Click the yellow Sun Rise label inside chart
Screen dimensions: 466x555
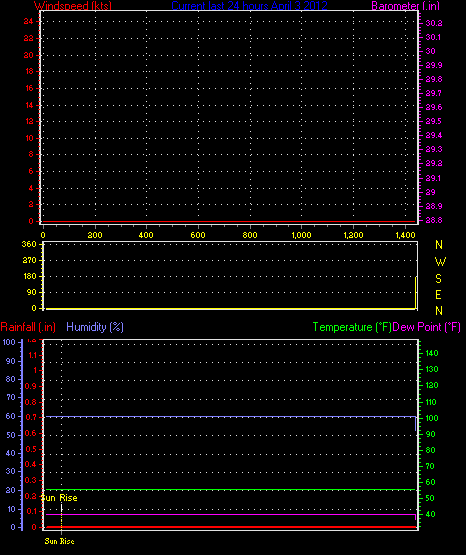point(59,498)
